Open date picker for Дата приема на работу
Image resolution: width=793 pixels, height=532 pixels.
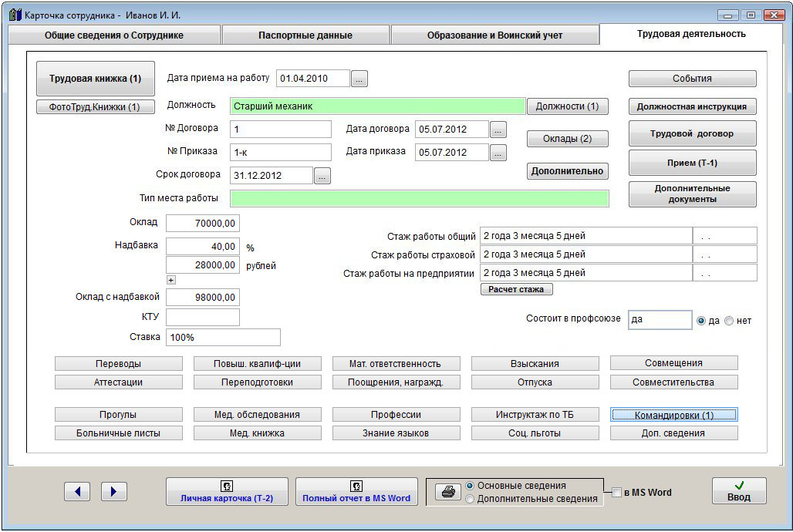coord(360,78)
